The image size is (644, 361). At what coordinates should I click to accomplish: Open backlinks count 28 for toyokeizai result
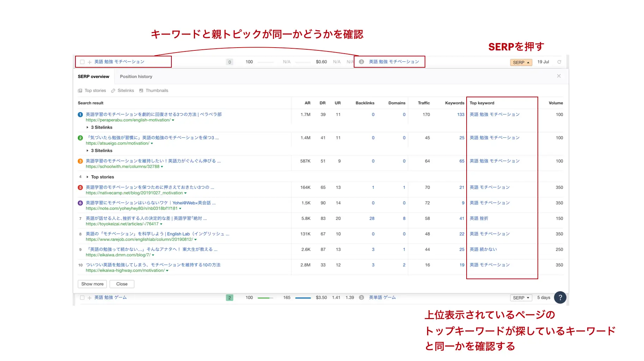click(372, 219)
